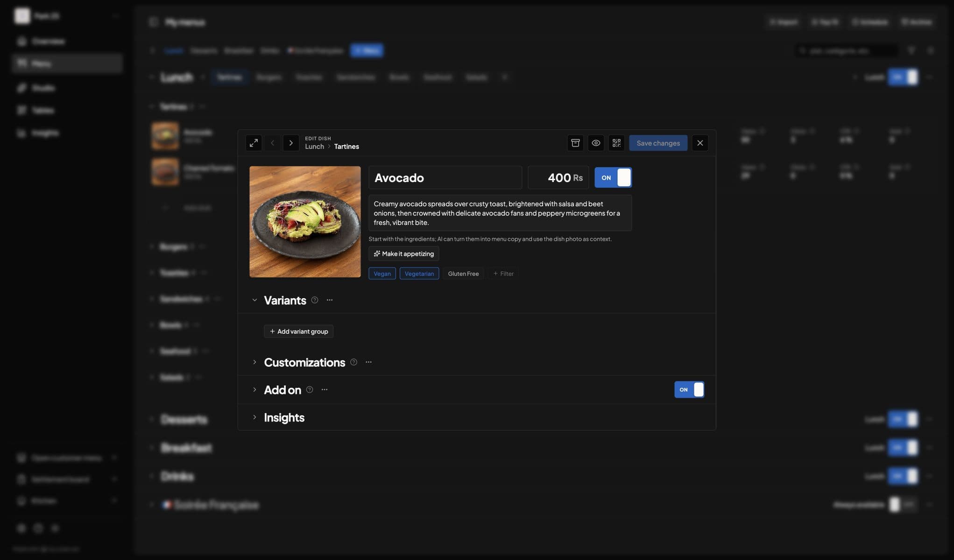Screen dimensions: 954x560
Task: Click Make it appetizing AI button
Action: pos(404,254)
